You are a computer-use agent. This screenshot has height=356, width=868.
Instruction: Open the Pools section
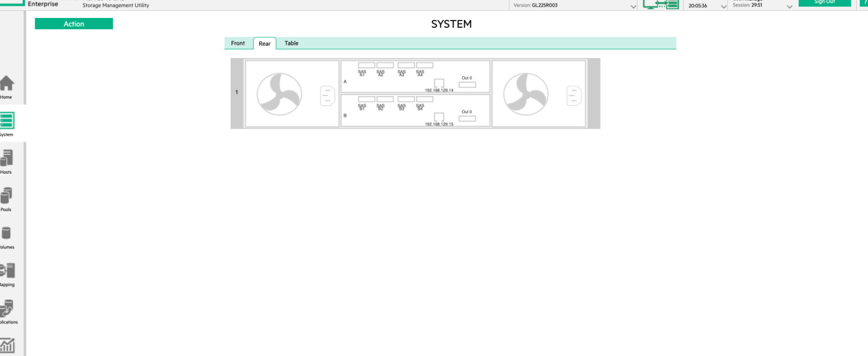pos(7,199)
